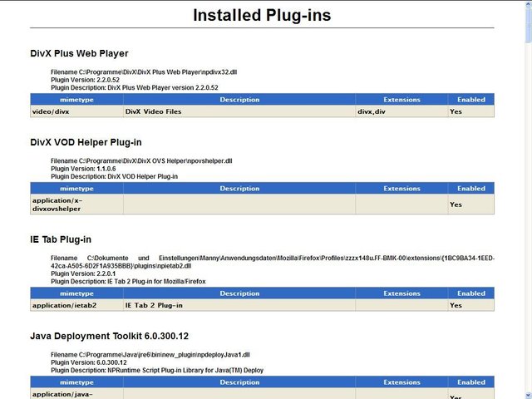Viewport: 532px width, 399px height.
Task: Select the IE Tab Plug-in heading
Action: coord(61,239)
